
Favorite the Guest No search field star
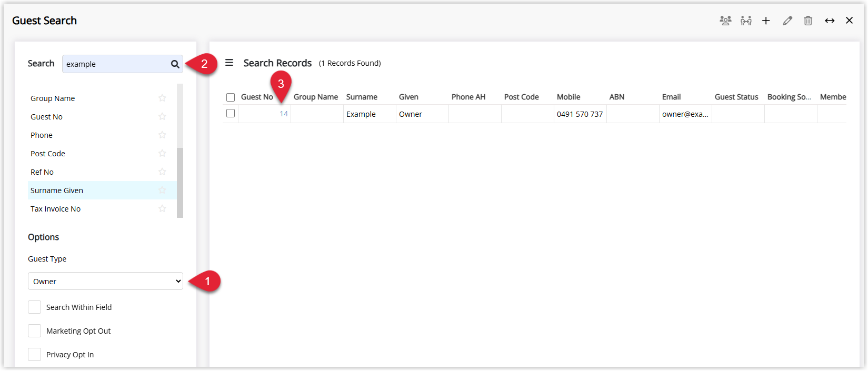coord(162,116)
